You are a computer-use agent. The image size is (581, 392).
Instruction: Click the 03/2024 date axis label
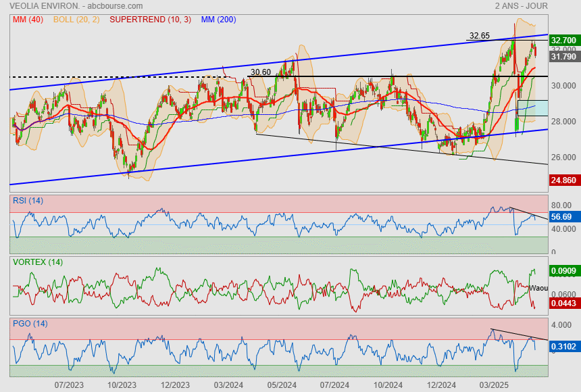pyautogui.click(x=228, y=385)
